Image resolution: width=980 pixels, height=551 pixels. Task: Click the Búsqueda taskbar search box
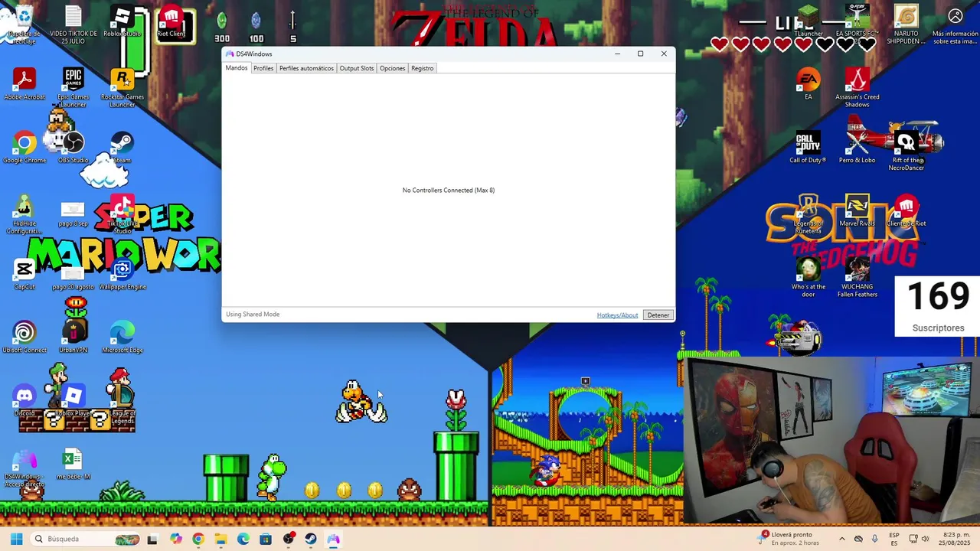point(87,539)
